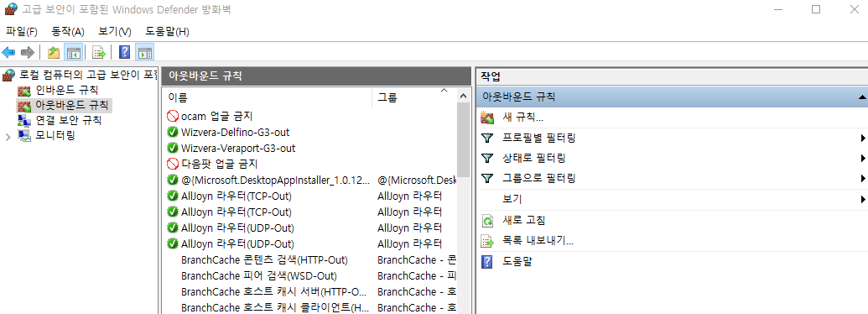This screenshot has width=868, height=314.
Task: Click the Up one level folder icon
Action: coord(53,53)
